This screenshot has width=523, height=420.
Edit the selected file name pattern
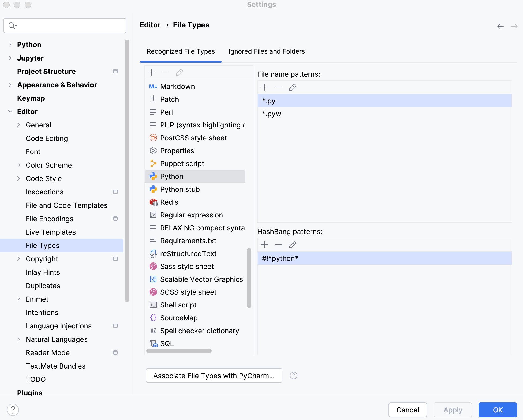pos(292,87)
